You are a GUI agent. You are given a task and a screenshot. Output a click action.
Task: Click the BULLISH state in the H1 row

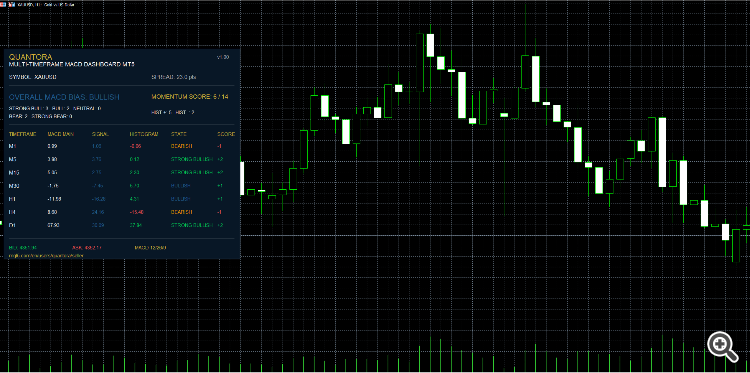click(180, 199)
